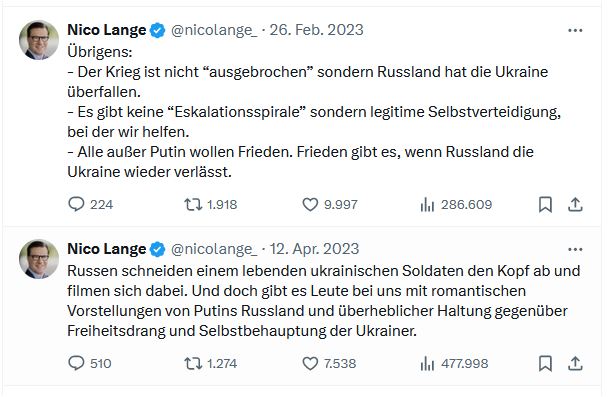Click the first tweet's profile picture
Image resolution: width=608 pixels, height=397 pixels.
tap(39, 40)
